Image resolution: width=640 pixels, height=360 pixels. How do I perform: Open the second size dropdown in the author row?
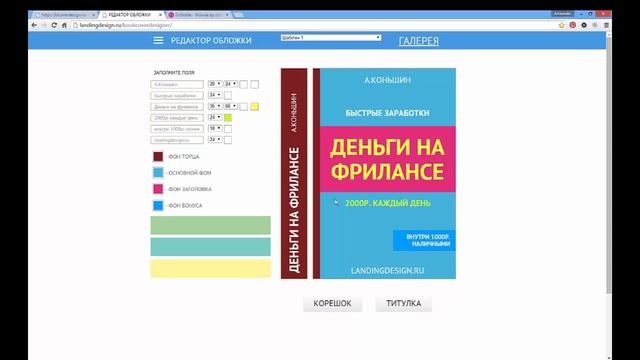(231, 84)
